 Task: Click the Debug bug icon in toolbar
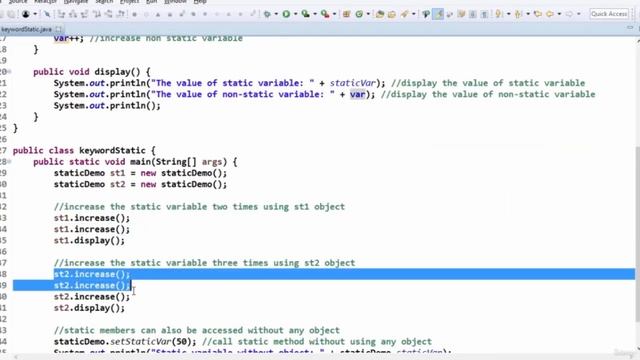267,14
